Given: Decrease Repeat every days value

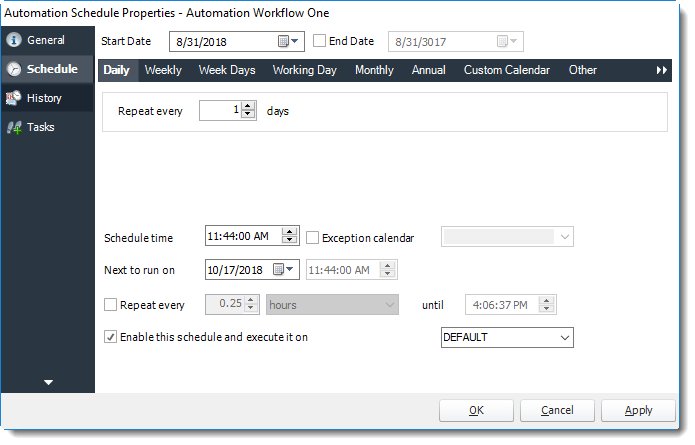Looking at the screenshot, I should coord(248,114).
